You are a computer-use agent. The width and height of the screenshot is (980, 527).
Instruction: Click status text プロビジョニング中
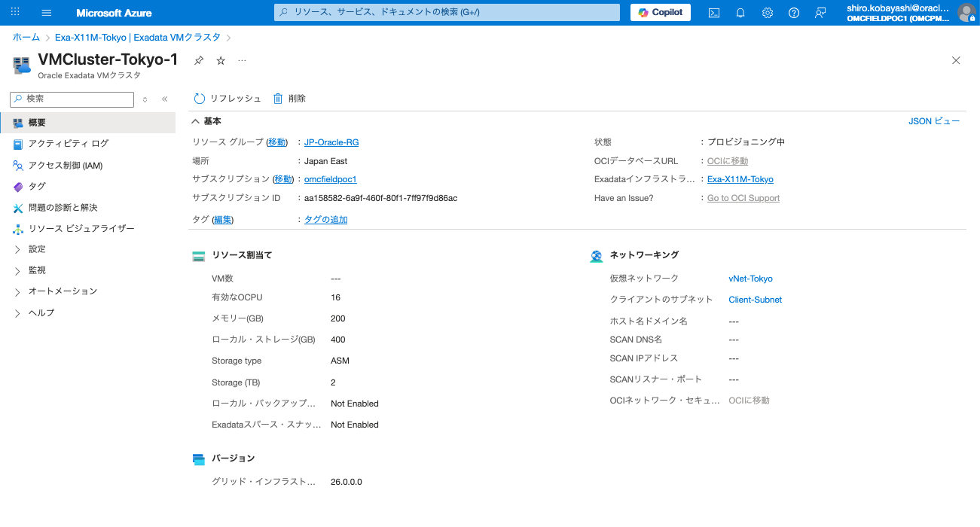click(x=746, y=142)
